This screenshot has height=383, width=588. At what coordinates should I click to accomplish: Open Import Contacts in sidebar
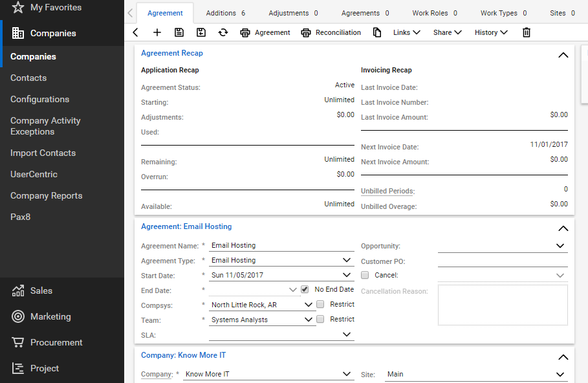click(x=43, y=153)
